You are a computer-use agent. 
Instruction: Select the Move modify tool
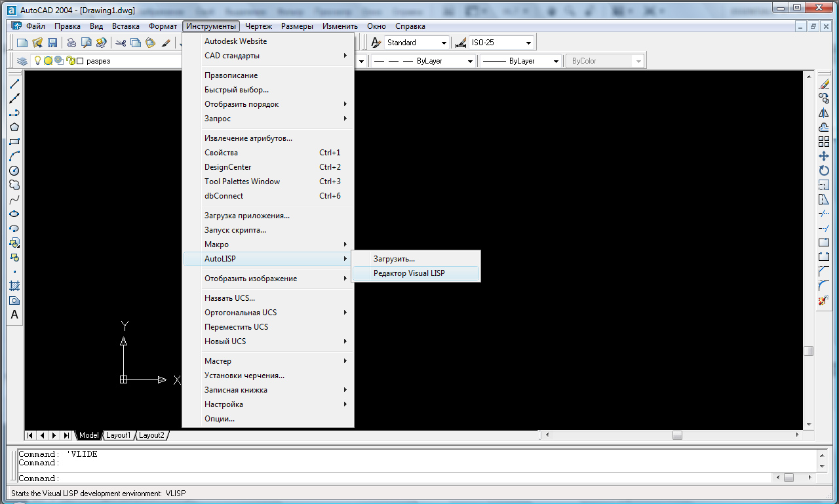(824, 156)
